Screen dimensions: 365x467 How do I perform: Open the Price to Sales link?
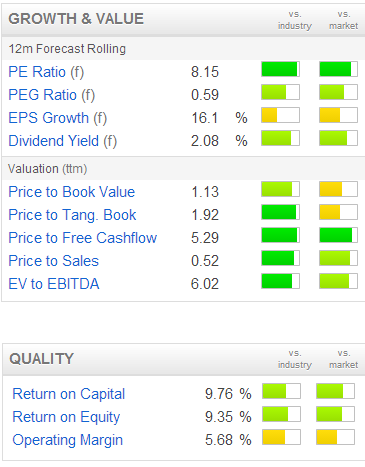[54, 261]
